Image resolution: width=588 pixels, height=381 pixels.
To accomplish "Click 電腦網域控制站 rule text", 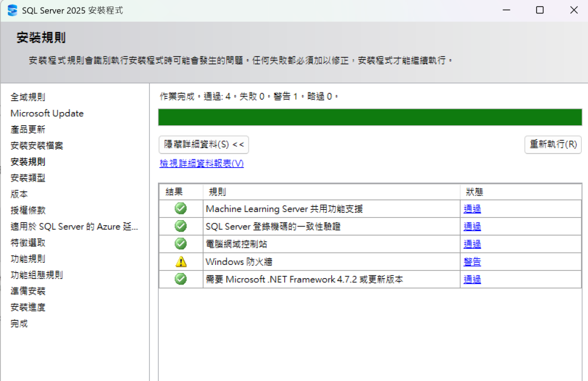I will point(236,244).
